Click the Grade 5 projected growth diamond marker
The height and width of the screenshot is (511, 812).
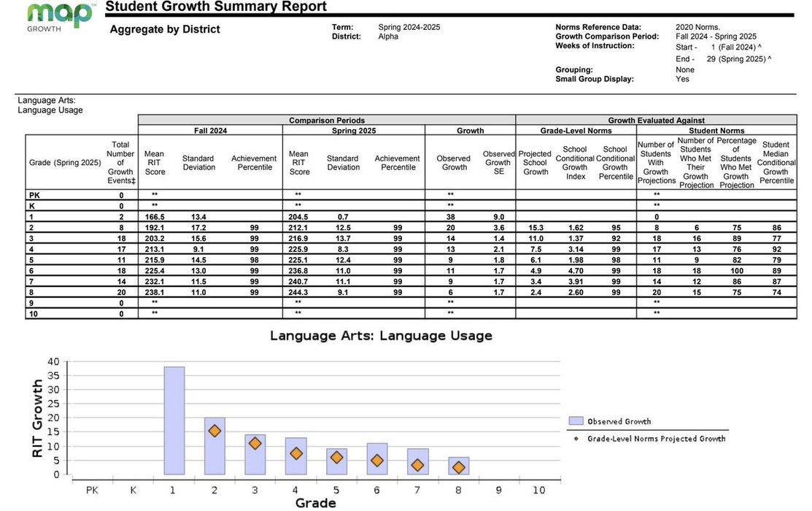(336, 458)
